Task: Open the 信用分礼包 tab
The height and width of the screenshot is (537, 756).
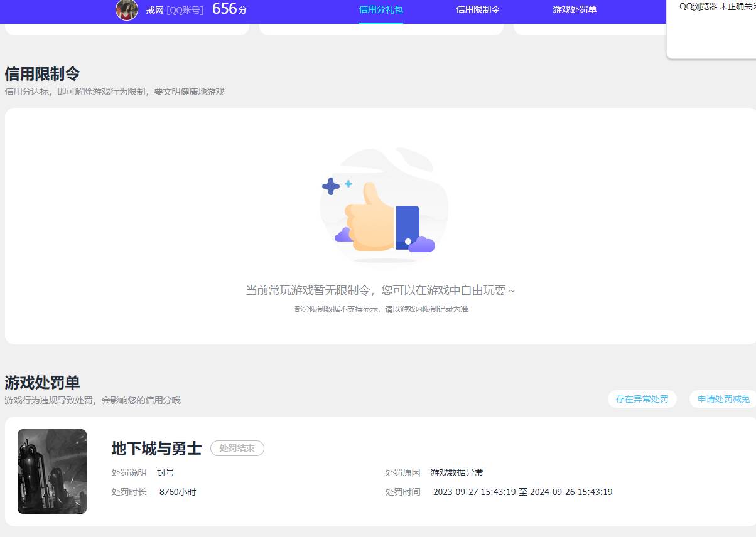Action: [381, 10]
